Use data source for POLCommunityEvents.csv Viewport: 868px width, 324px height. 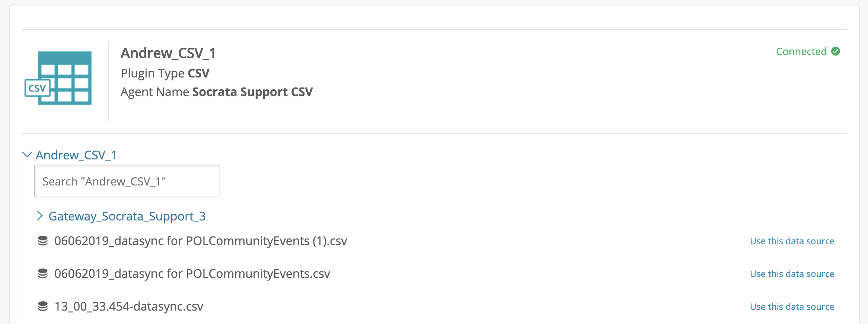pos(792,274)
